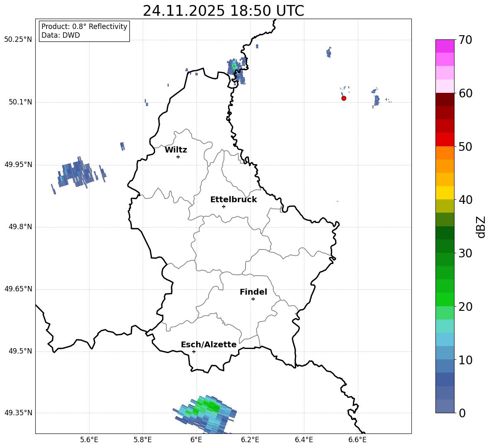
Task: Click the 50.1°N latitude label
Action: [20, 102]
